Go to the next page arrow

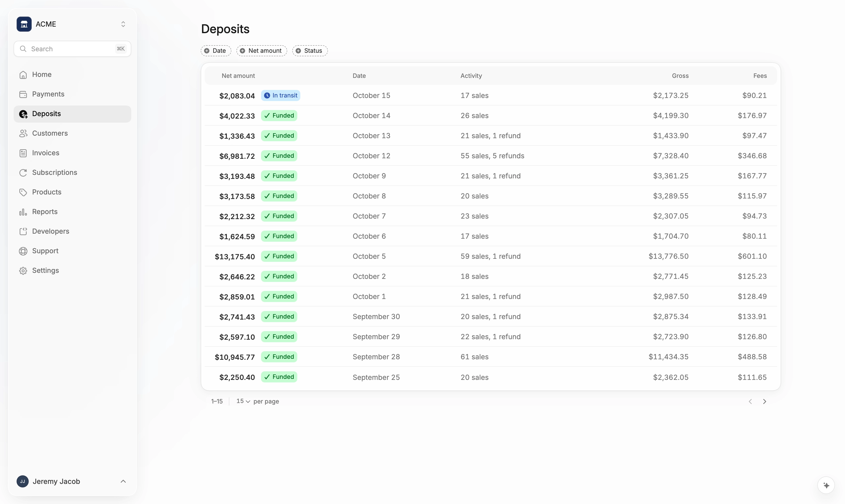765,401
